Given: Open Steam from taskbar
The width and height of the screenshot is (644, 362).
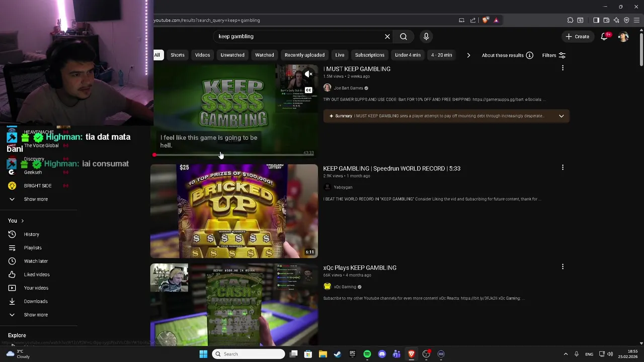Looking at the screenshot, I should [338, 354].
